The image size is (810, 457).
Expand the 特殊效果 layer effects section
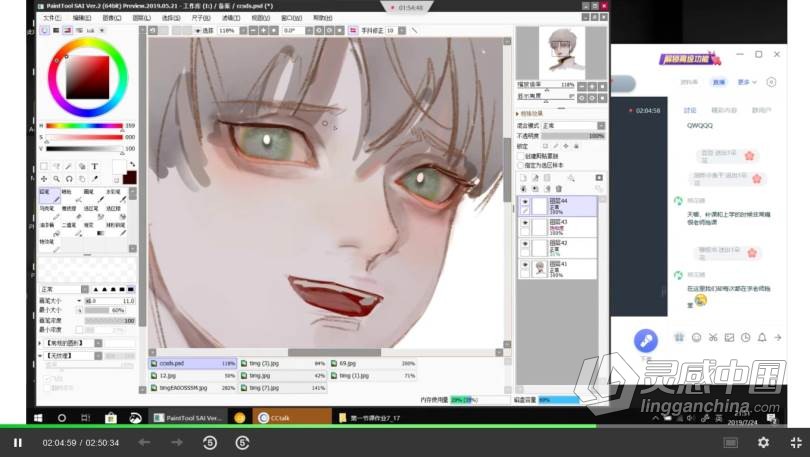click(x=518, y=114)
